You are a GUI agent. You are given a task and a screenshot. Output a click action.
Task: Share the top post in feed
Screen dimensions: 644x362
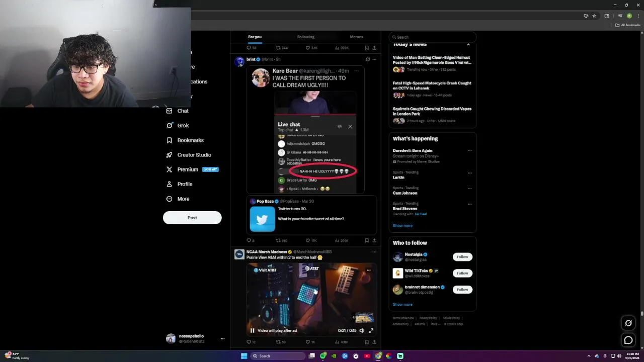pos(374,48)
